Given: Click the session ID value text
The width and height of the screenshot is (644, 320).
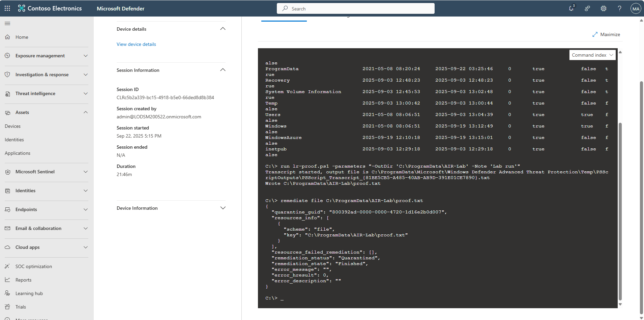Looking at the screenshot, I should (165, 97).
